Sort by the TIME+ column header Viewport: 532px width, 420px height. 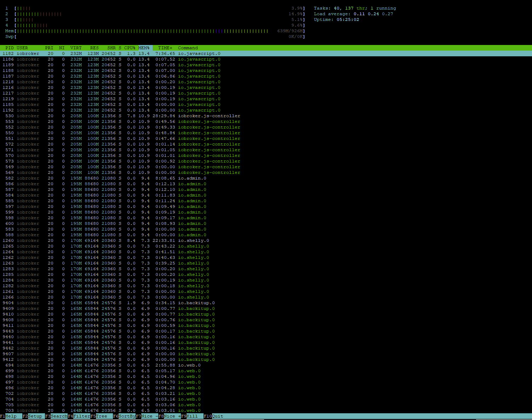pos(165,48)
